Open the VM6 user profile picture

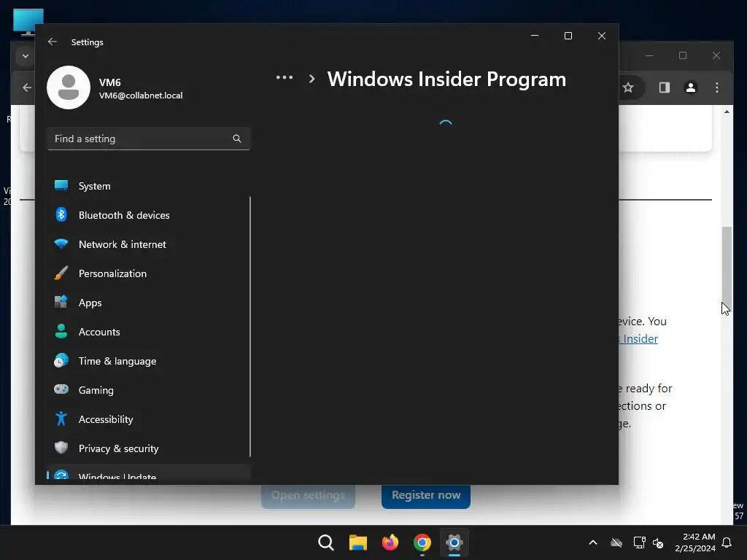pyautogui.click(x=69, y=87)
